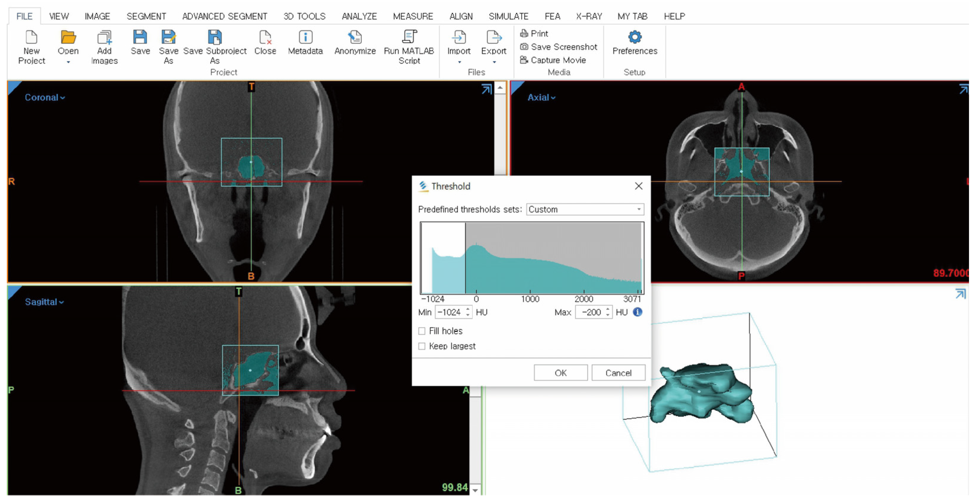This screenshot has height=504, width=980.
Task: Increase Min HU stepper up arrow
Action: click(468, 309)
